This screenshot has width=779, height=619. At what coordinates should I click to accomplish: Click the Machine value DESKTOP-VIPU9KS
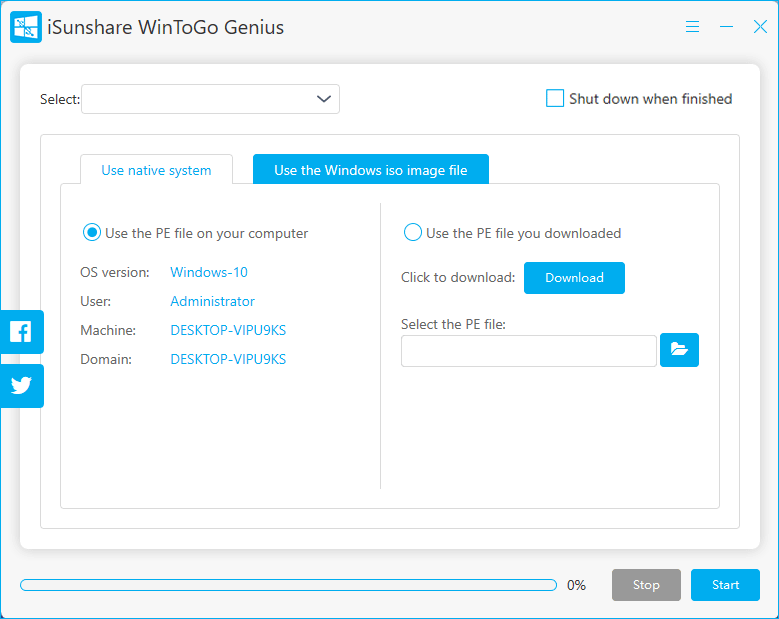(228, 330)
